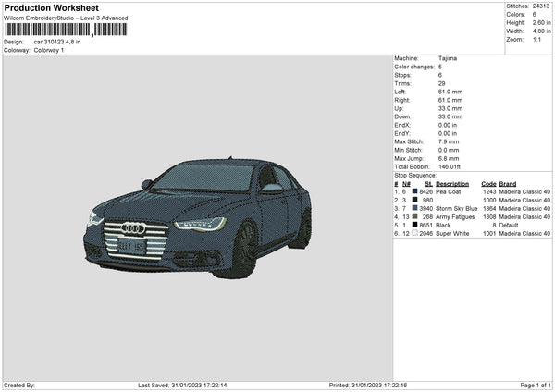
Task: Pick the Army Fatigues color swatch
Action: (x=415, y=216)
